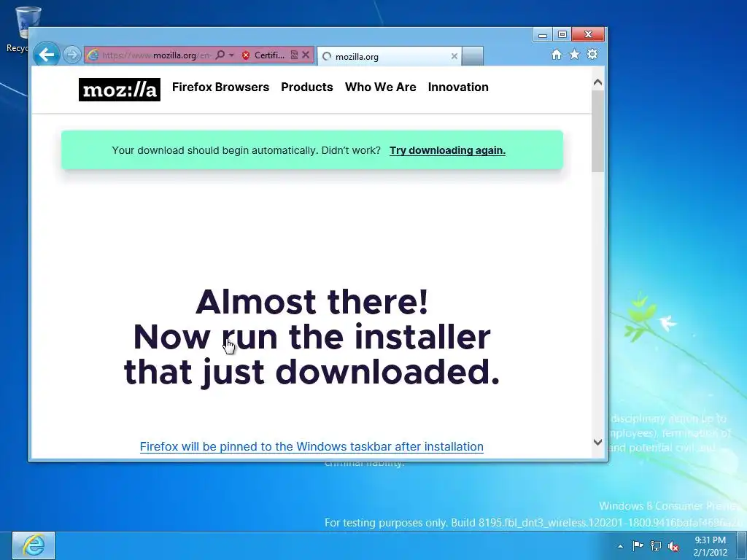Open the Tools gear menu
The width and height of the screenshot is (747, 560).
(x=592, y=54)
